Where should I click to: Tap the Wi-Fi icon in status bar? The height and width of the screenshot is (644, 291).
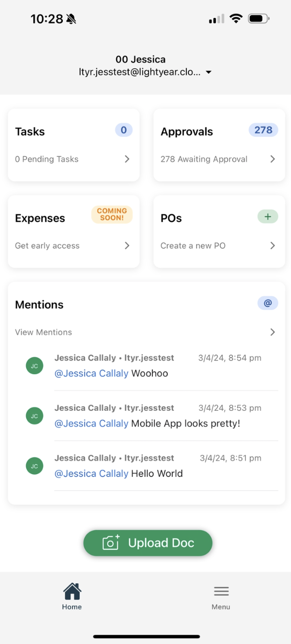(236, 19)
